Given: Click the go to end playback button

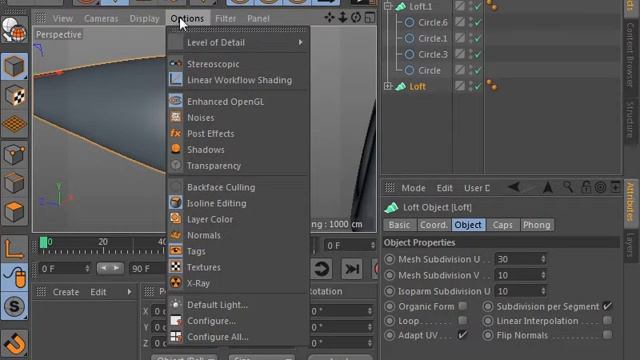Looking at the screenshot, I should 351,269.
